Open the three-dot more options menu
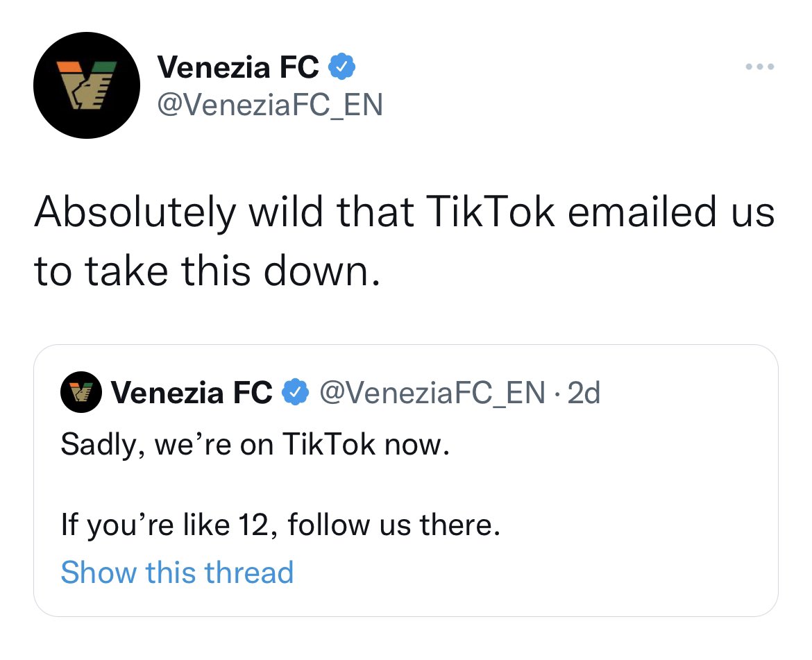The width and height of the screenshot is (812, 660). (760, 66)
